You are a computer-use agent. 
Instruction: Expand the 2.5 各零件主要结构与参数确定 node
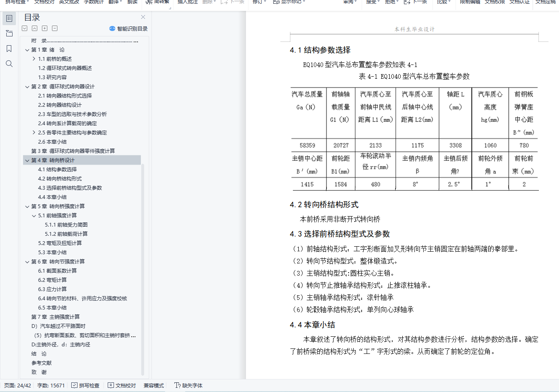click(34, 133)
